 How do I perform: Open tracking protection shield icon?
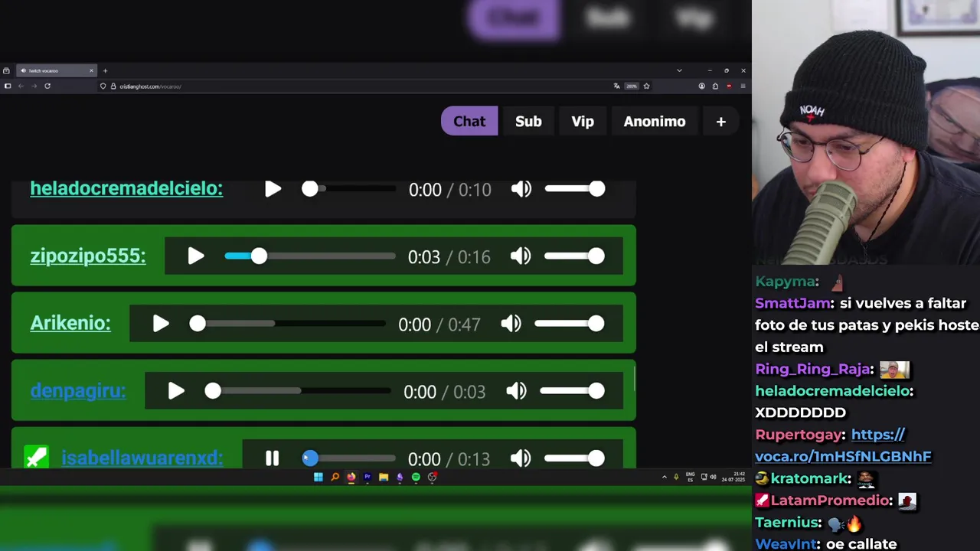(x=103, y=86)
